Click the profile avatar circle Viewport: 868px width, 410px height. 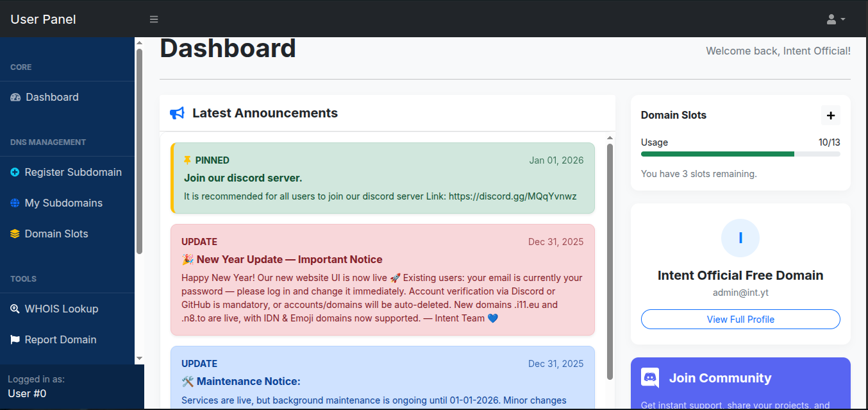(740, 238)
